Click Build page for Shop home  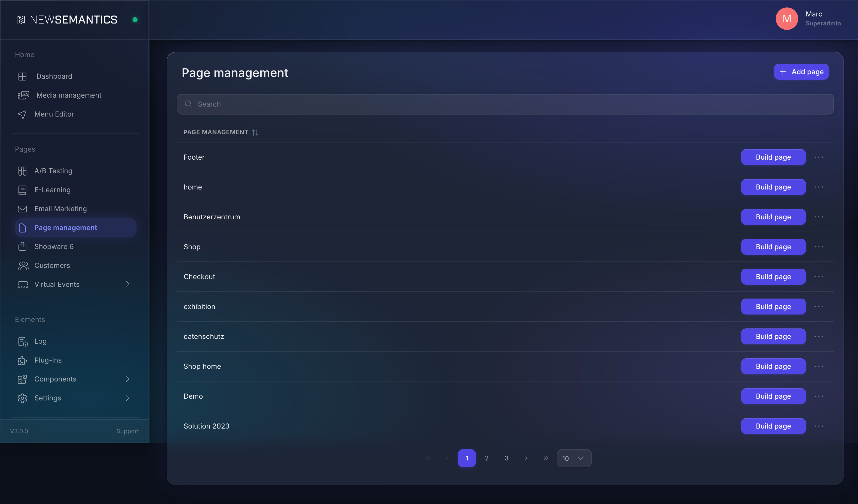[773, 367]
